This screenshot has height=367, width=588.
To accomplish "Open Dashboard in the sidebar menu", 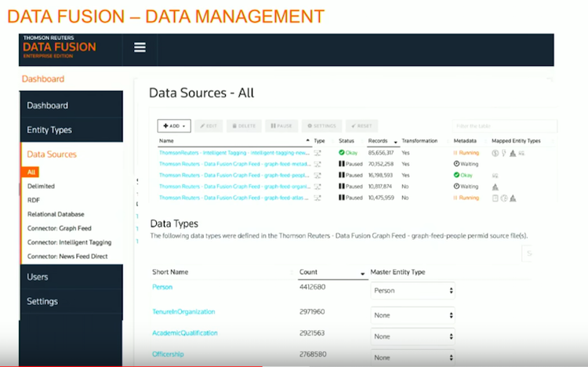I will coord(71,105).
